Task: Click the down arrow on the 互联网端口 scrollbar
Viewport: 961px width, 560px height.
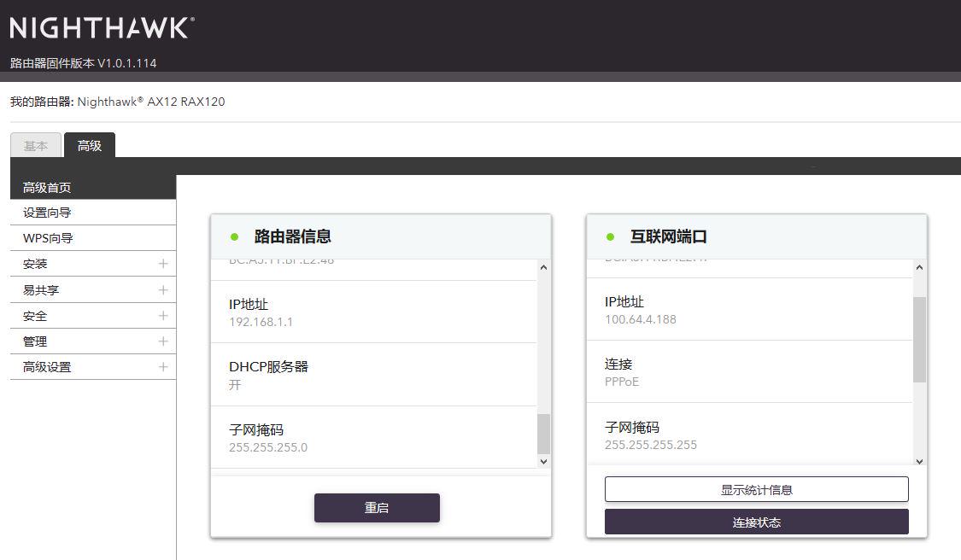Action: [x=919, y=461]
